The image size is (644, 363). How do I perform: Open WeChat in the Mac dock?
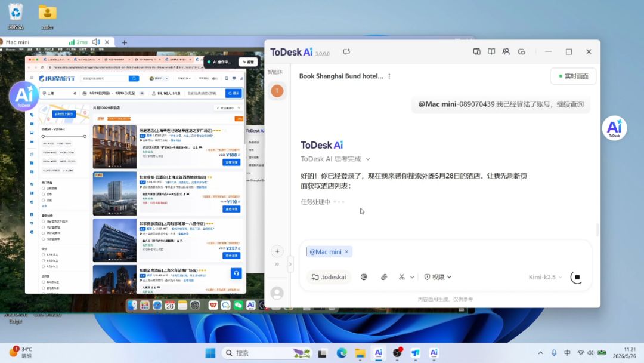click(x=238, y=305)
